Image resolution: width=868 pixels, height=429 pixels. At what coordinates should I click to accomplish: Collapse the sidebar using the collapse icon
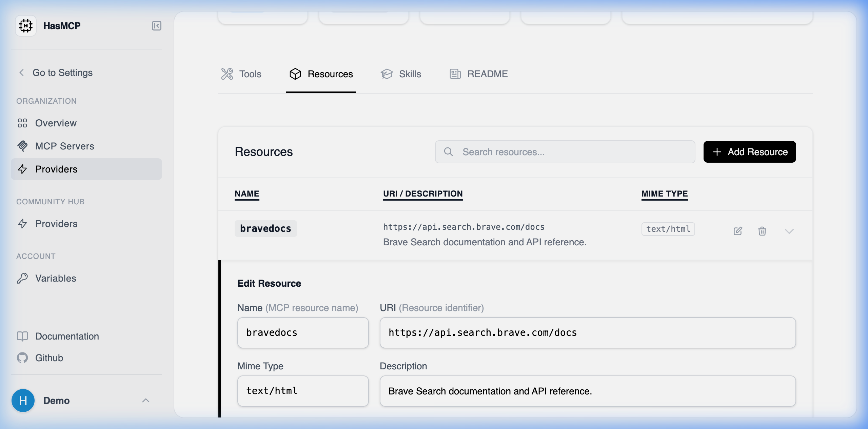[156, 26]
